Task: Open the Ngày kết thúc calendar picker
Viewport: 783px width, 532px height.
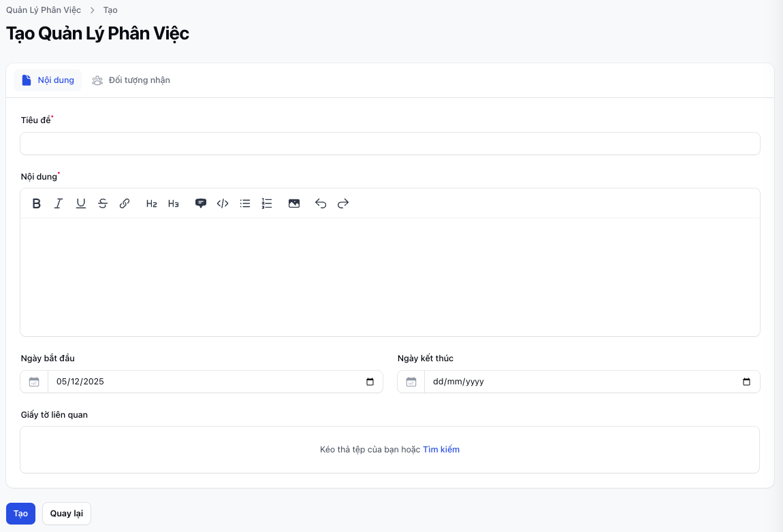Action: 746,382
